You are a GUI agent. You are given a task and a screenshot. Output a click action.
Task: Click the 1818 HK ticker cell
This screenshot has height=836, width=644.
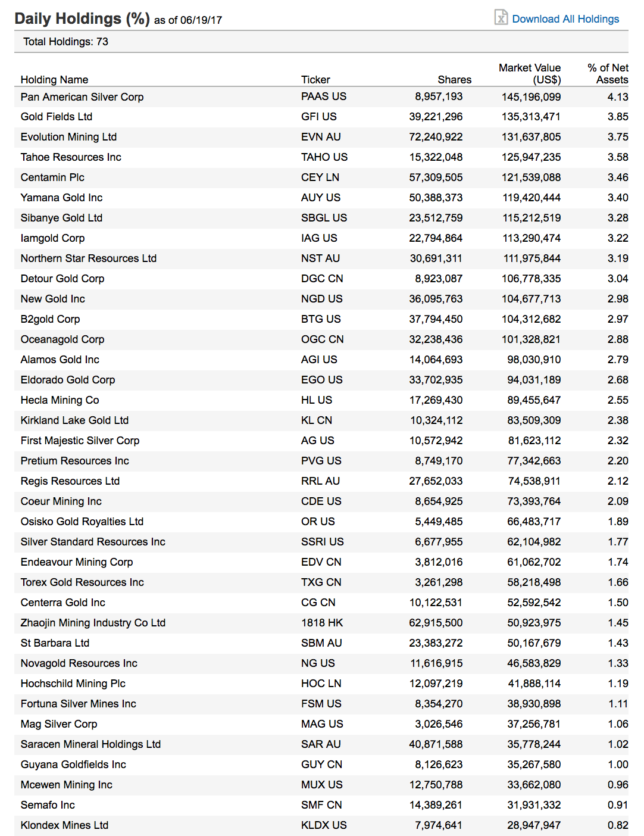[322, 623]
